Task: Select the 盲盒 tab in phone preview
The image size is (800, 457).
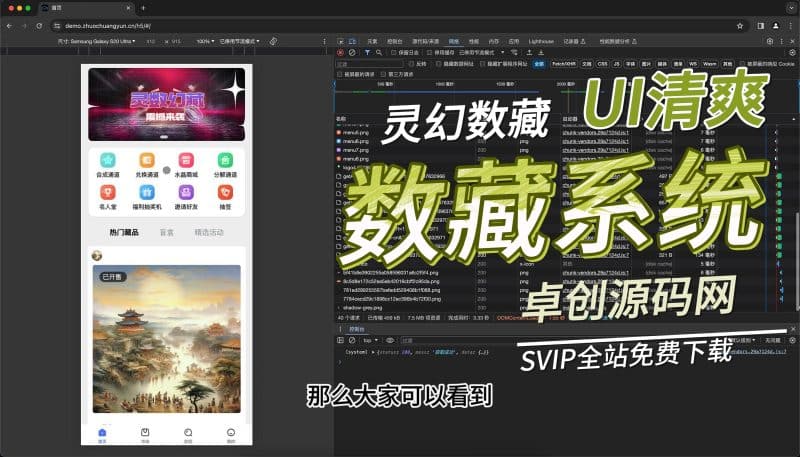Action: (167, 232)
